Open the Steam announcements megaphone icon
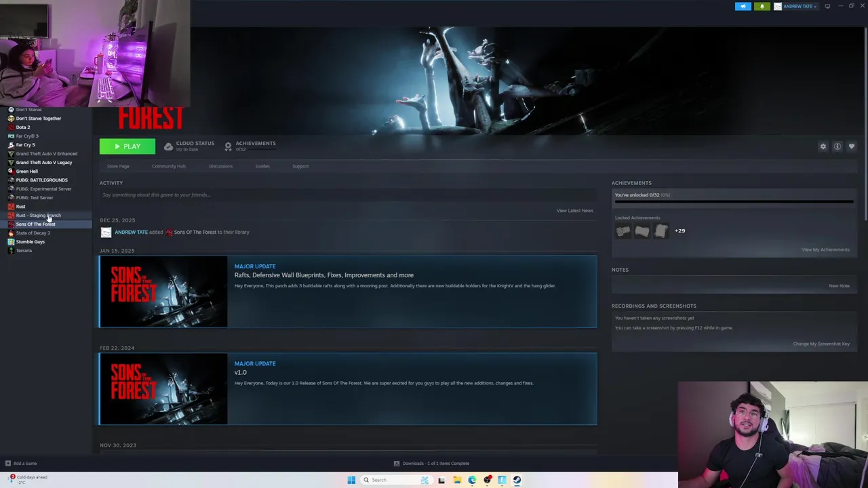Viewport: 868px width, 488px height. (x=743, y=6)
